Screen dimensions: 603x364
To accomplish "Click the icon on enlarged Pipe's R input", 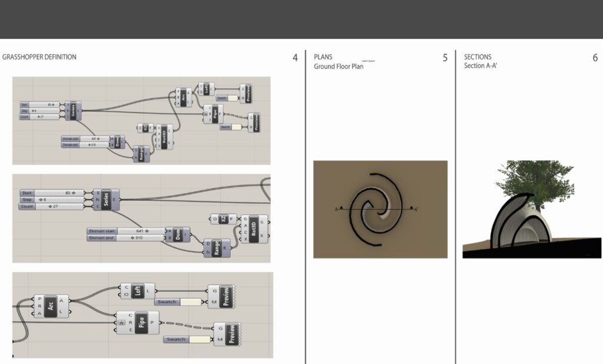I will [123, 322].
